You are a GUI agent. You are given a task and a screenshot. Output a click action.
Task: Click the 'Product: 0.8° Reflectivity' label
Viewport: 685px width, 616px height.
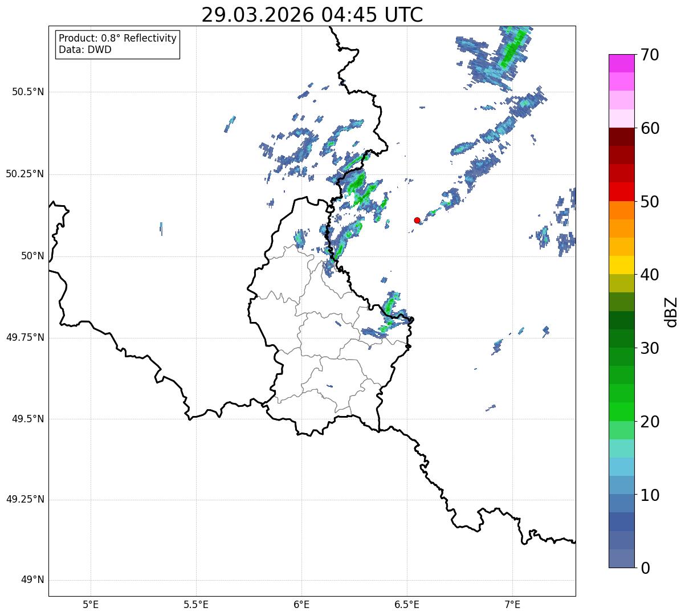pos(117,38)
